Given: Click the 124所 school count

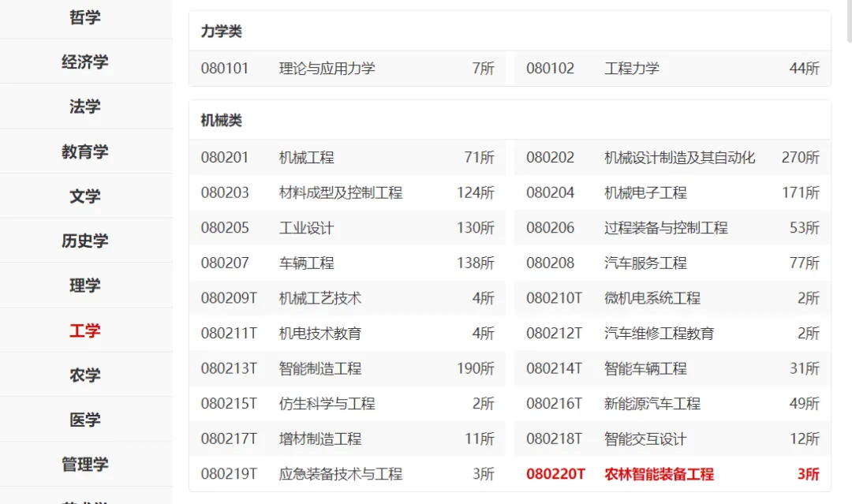Looking at the screenshot, I should tap(476, 192).
